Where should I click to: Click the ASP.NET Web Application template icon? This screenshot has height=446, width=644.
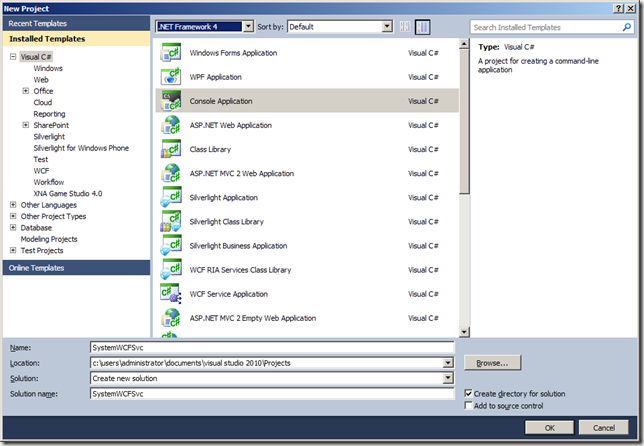tap(171, 125)
